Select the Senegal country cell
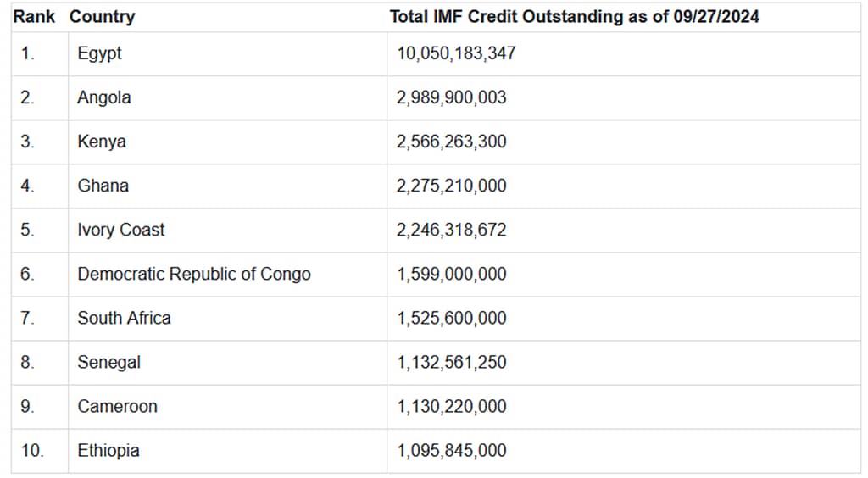The width and height of the screenshot is (868, 478). (x=109, y=362)
